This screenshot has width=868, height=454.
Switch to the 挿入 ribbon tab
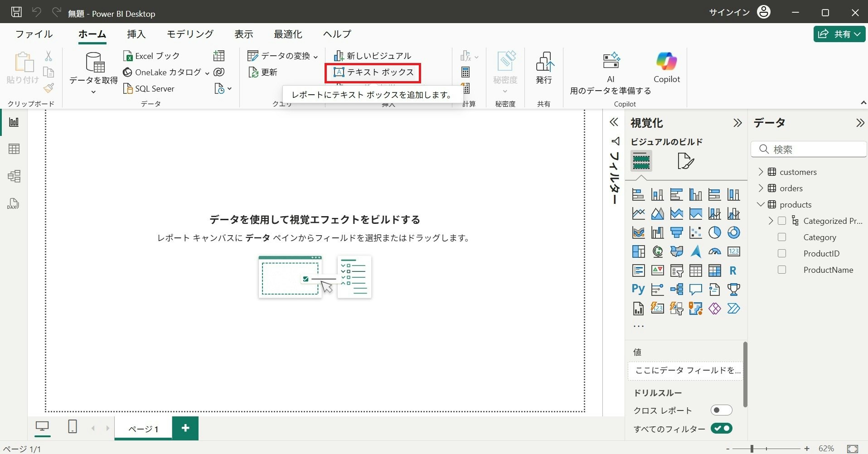click(x=136, y=34)
